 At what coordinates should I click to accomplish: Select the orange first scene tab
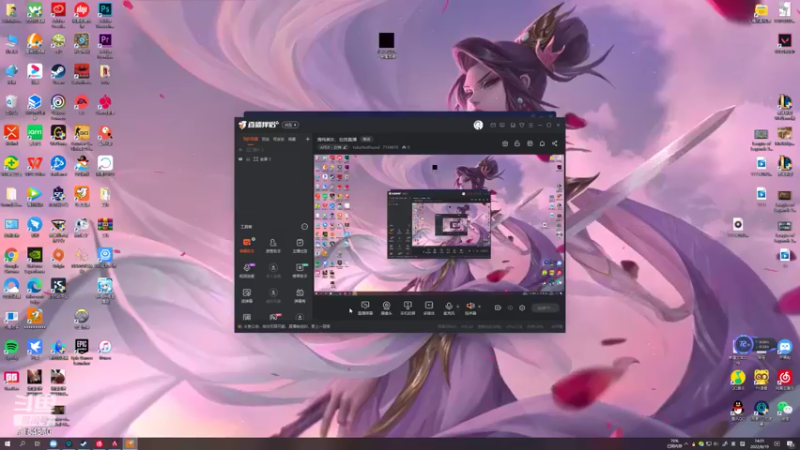click(x=250, y=139)
